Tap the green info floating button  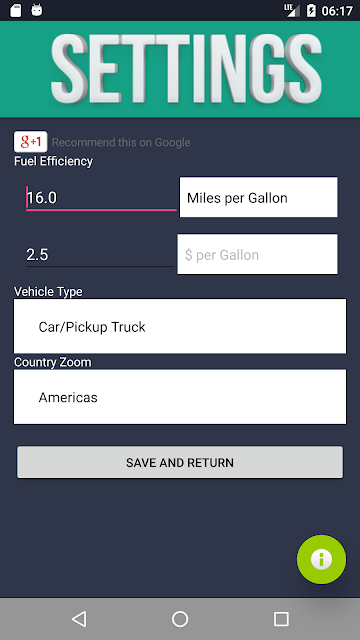click(321, 559)
